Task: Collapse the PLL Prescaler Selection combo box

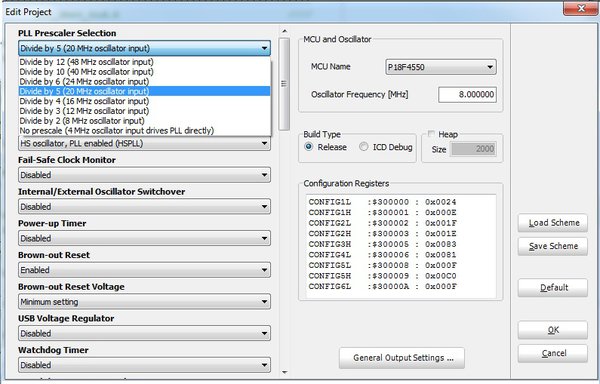Action: (144, 48)
